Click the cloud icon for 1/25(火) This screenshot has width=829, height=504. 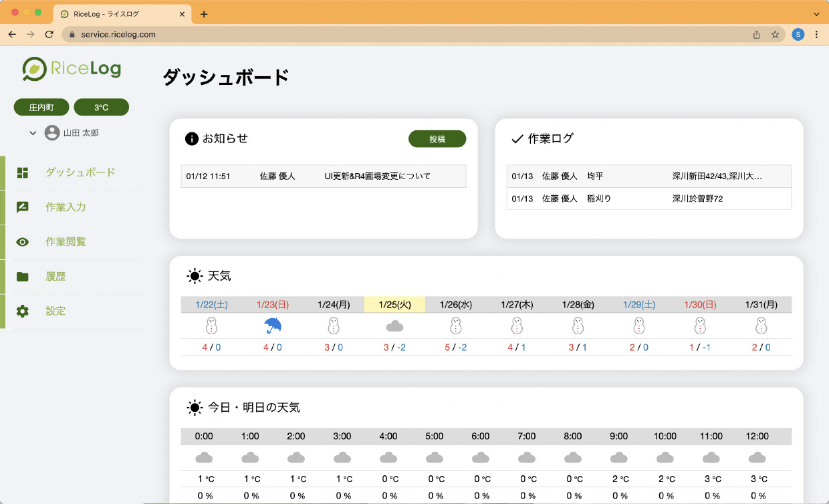tap(394, 326)
